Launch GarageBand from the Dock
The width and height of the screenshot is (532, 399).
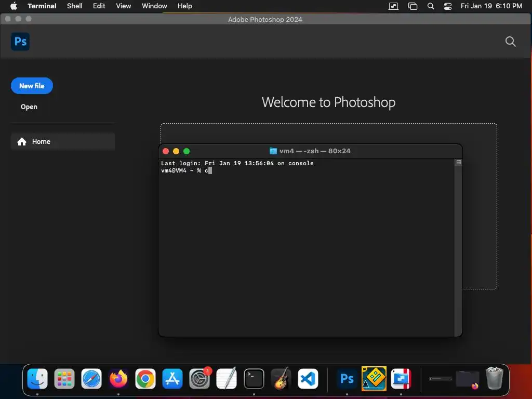(281, 379)
